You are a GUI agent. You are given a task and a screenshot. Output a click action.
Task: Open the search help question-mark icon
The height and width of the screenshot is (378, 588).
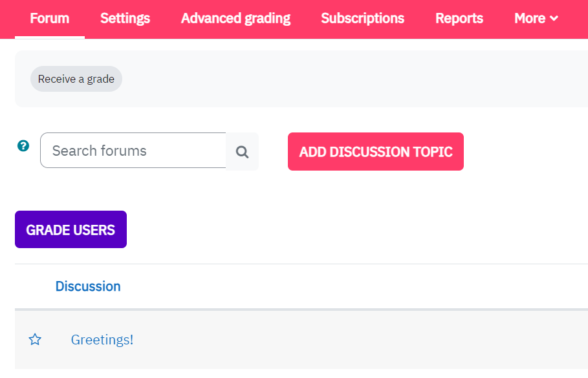pyautogui.click(x=23, y=146)
